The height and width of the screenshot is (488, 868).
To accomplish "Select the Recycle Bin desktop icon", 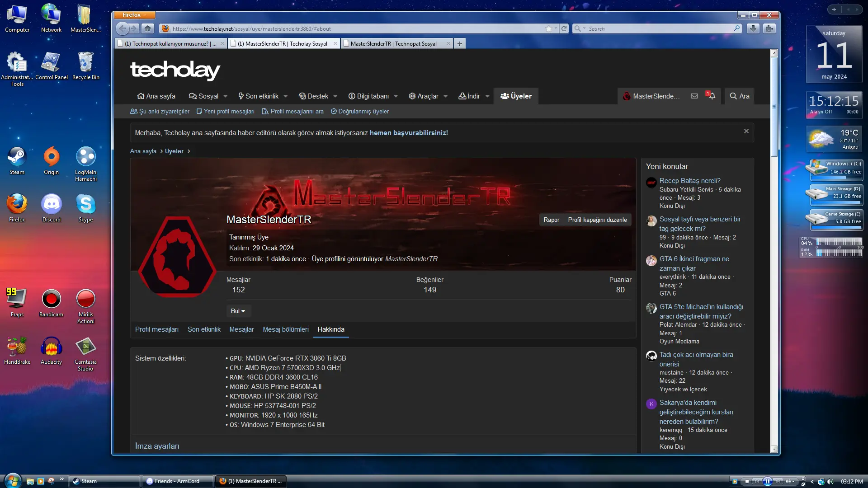I will 85,66.
